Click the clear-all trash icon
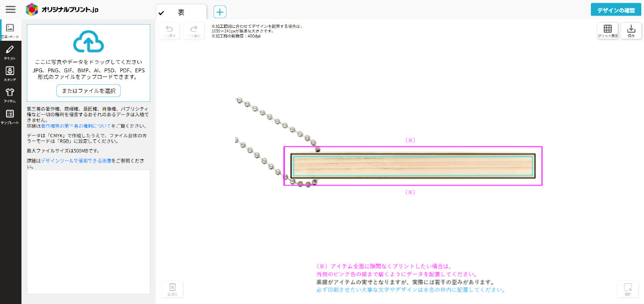This screenshot has width=644, height=304. 172,289
